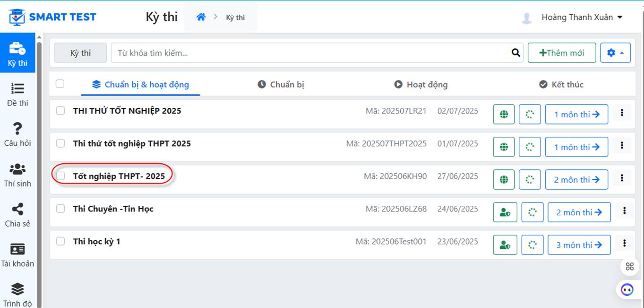Open 2 môn thi for Tốt nghiệp THPT- 2025
Viewport: 644px width, 308px height.
pyautogui.click(x=576, y=180)
